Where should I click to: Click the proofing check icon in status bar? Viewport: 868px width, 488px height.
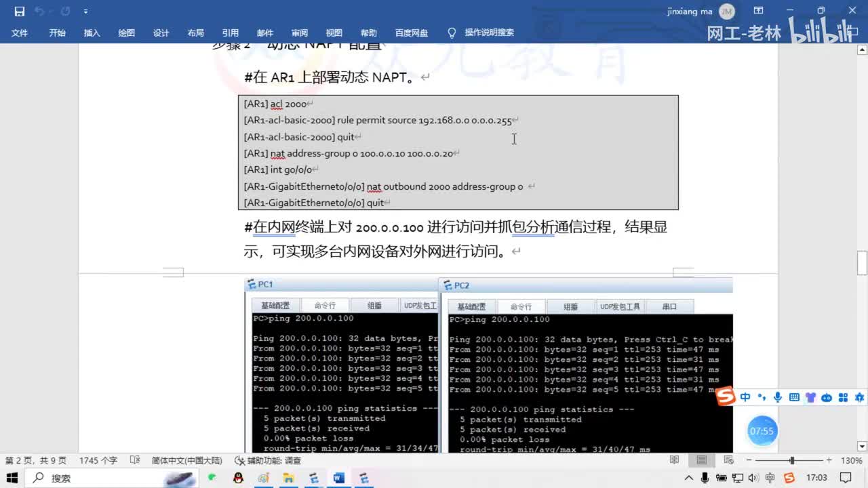(x=134, y=460)
